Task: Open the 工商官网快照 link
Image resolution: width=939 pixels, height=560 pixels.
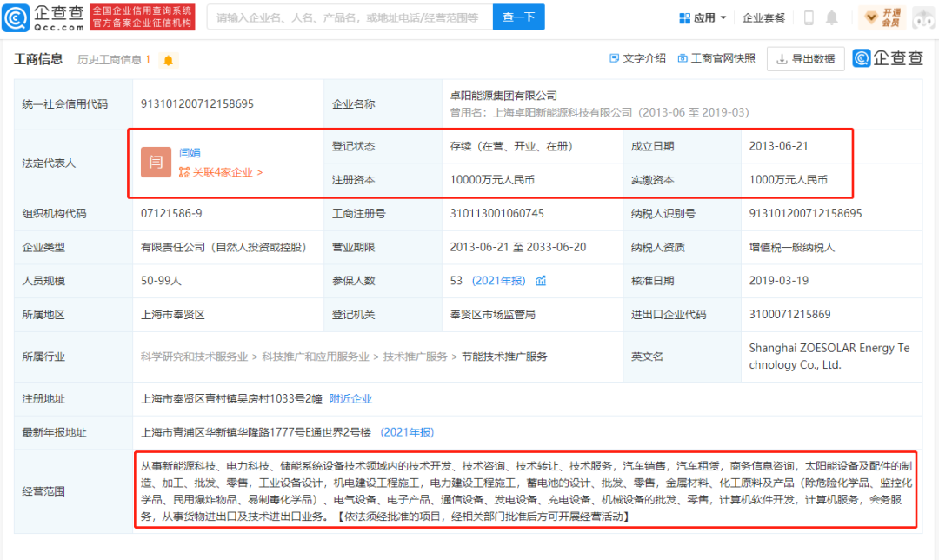Action: coord(716,58)
